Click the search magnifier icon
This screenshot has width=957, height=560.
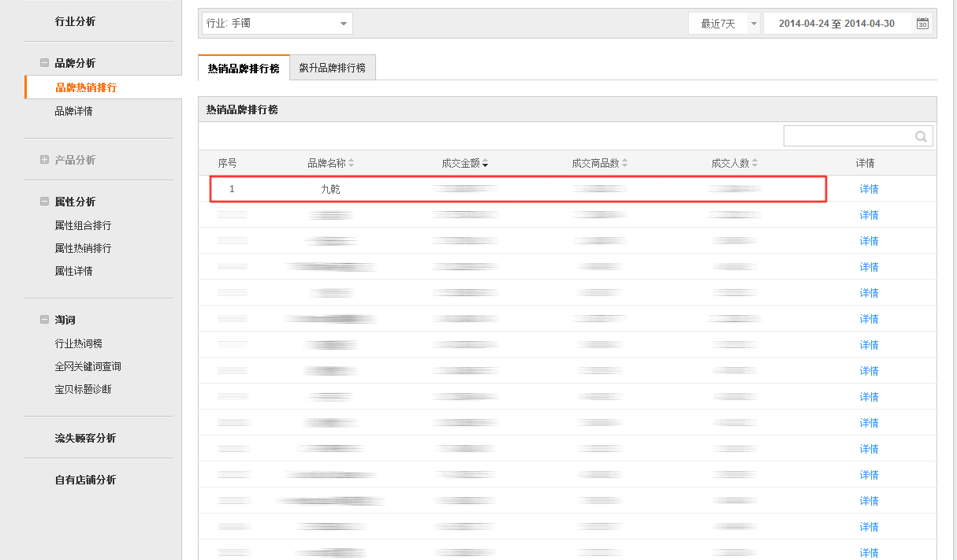point(921,136)
